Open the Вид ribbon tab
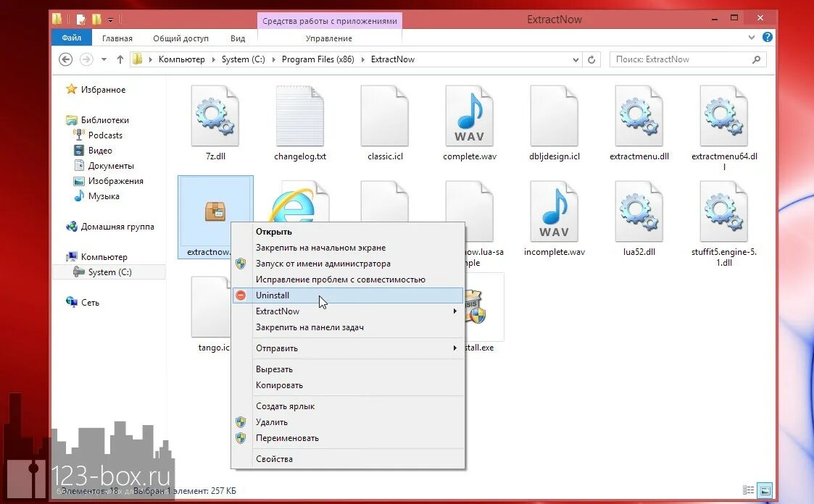 coord(238,38)
